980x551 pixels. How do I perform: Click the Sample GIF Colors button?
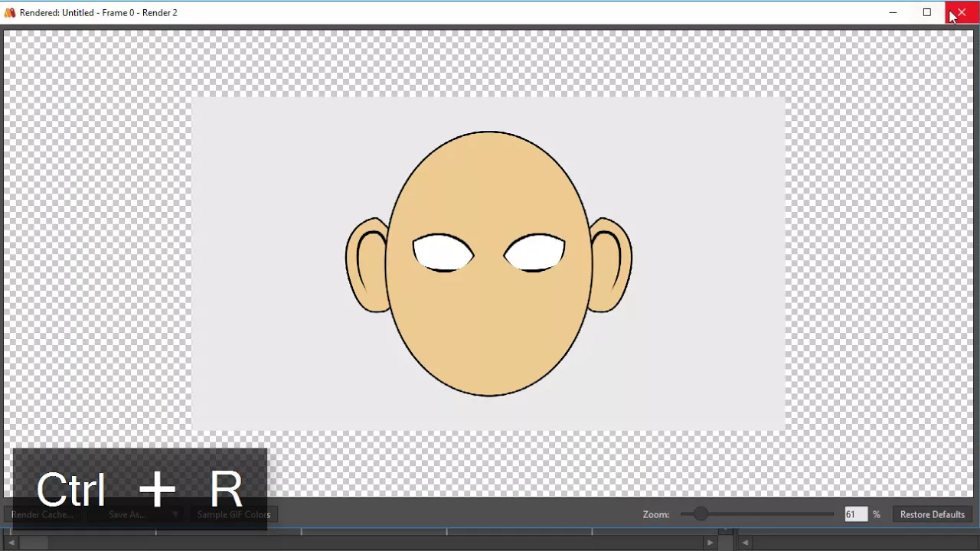tap(234, 514)
